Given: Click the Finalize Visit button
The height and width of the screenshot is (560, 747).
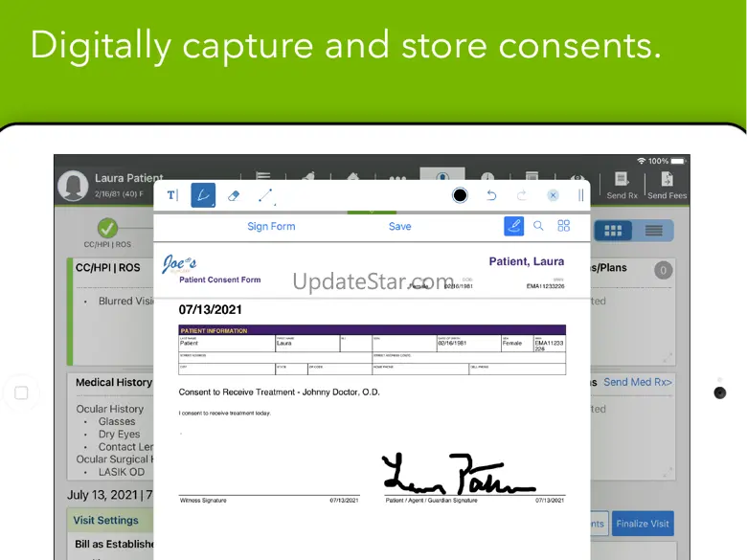Looking at the screenshot, I should [x=643, y=524].
